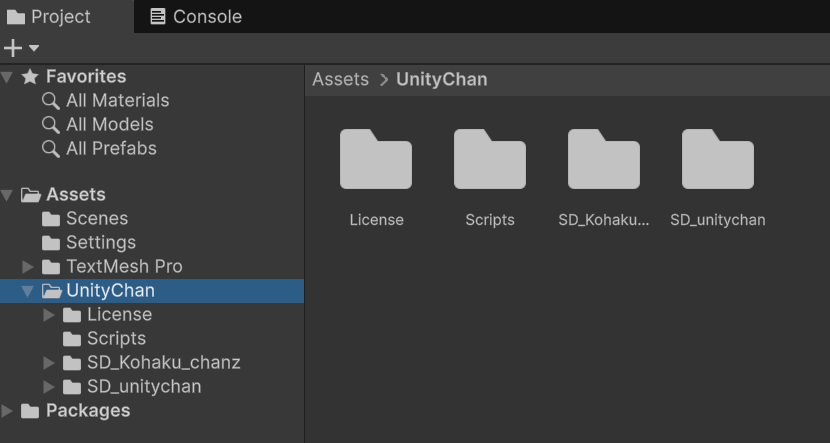Click Assets in the breadcrumb path
This screenshot has width=830, height=443.
coord(340,79)
